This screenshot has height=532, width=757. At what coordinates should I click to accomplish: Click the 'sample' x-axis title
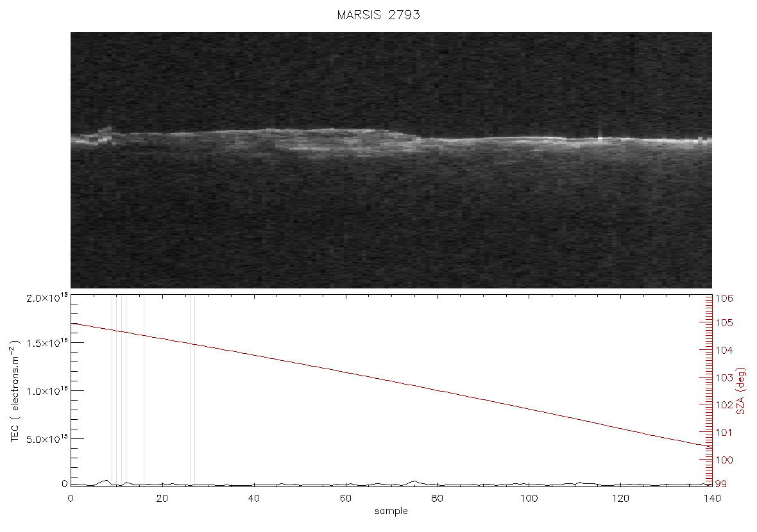(x=391, y=511)
